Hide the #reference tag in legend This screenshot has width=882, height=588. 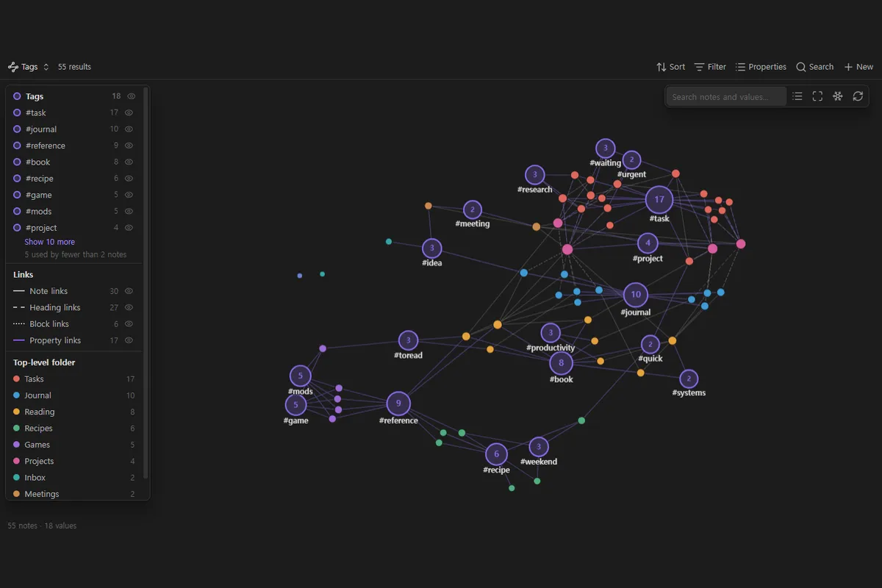coord(129,146)
